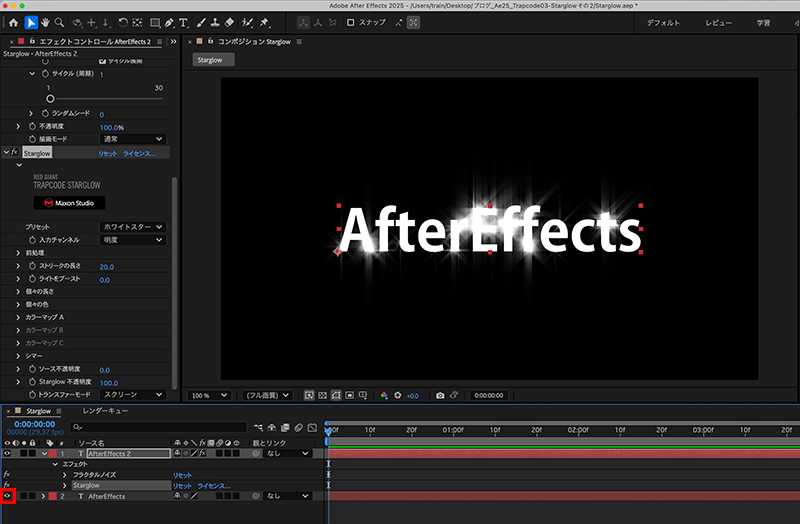The width and height of the screenshot is (800, 524).
Task: Toggle mask and shape path visibility icon
Action: (336, 395)
